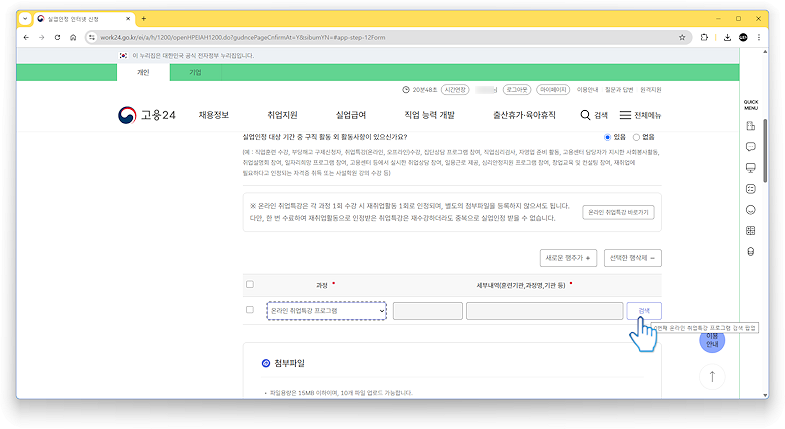Open the 직업 능력 개발 menu
Image resolution: width=785 pixels, height=429 pixels.
430,115
